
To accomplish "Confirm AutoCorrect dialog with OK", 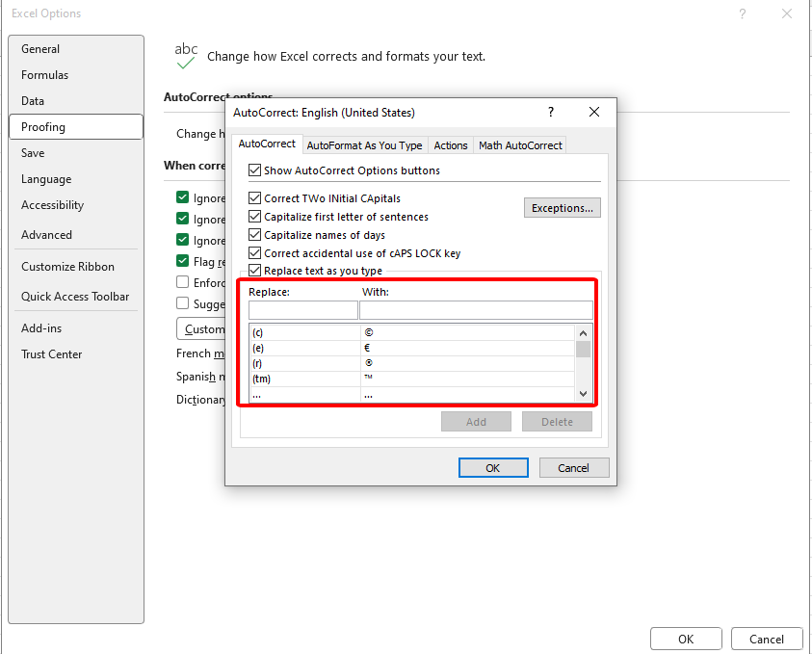I will (x=493, y=467).
